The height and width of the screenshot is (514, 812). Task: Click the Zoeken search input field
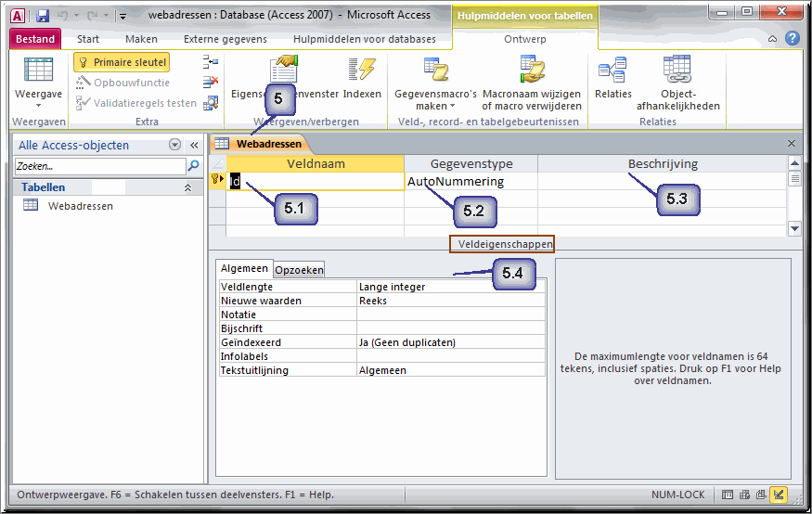point(100,166)
